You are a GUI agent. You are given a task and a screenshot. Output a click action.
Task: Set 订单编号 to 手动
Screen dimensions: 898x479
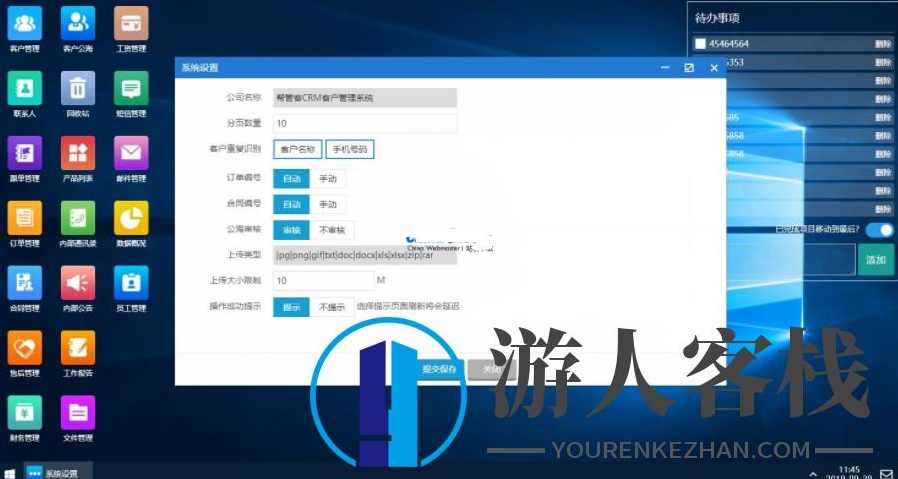click(x=328, y=179)
